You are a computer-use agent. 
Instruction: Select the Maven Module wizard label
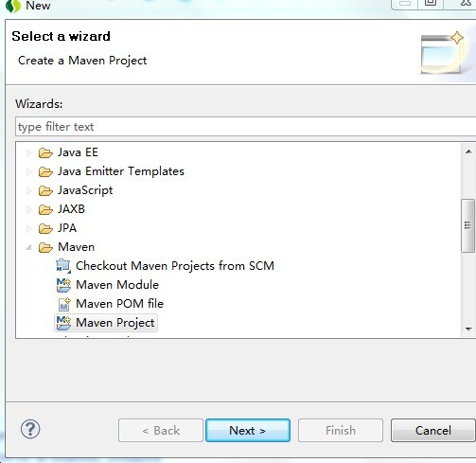(117, 285)
